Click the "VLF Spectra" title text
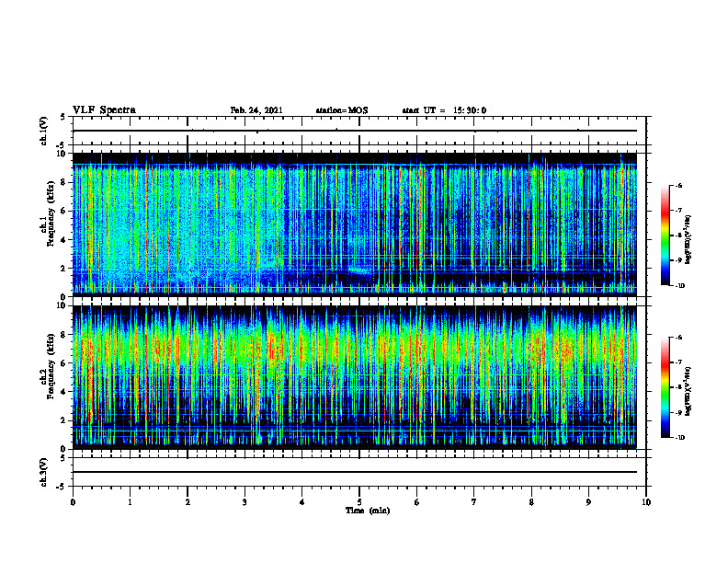728x563 pixels. pyautogui.click(x=104, y=110)
